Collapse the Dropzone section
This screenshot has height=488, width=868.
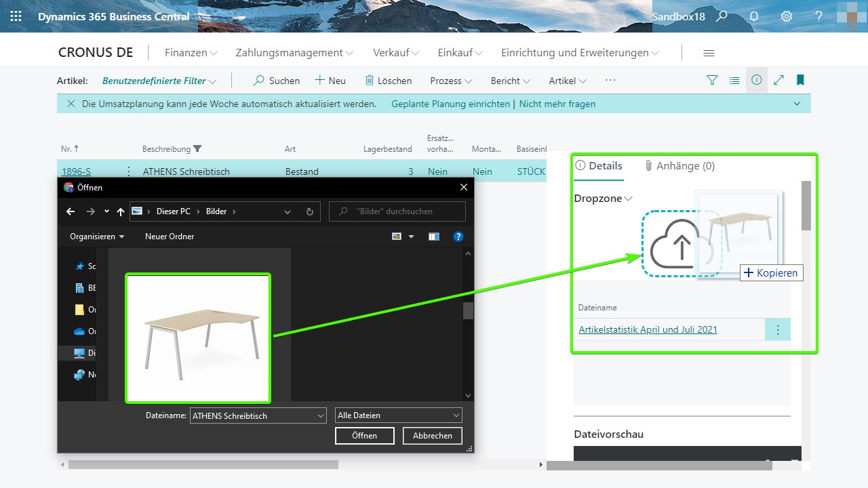(604, 199)
